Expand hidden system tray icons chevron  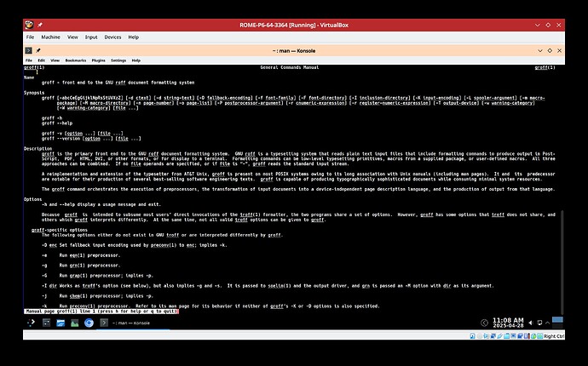(547, 323)
